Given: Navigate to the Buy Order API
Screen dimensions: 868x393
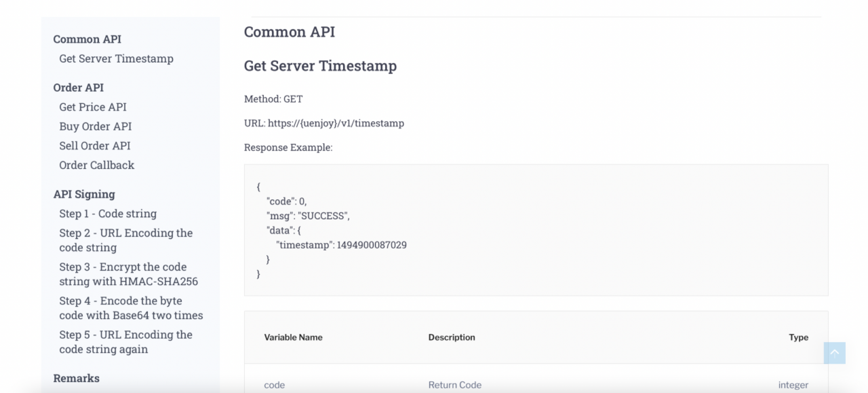Looking at the screenshot, I should tap(95, 126).
